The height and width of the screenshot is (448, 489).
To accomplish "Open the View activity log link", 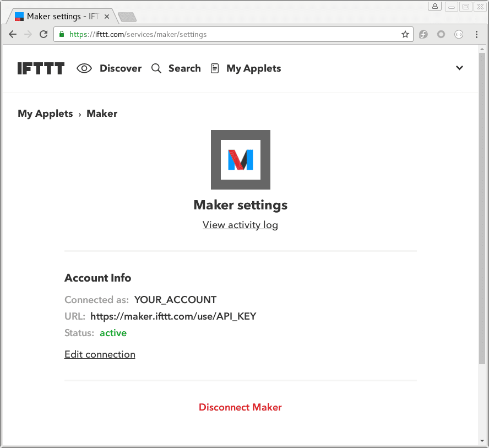I will (x=240, y=225).
